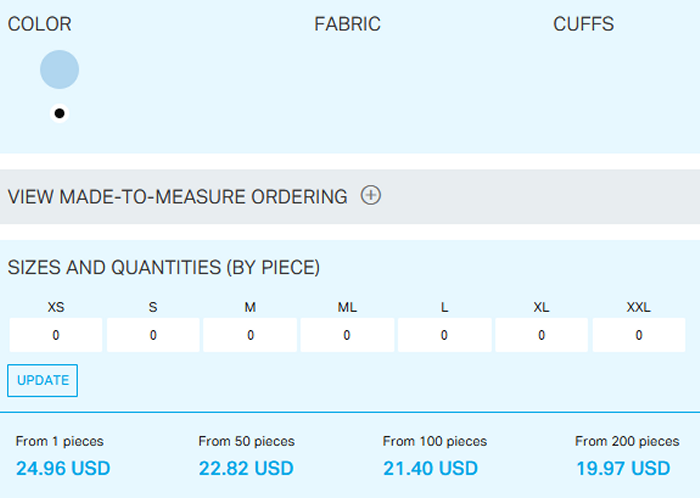Open the View Made-To-Measure Ordering section
This screenshot has height=498, width=700.
click(178, 197)
